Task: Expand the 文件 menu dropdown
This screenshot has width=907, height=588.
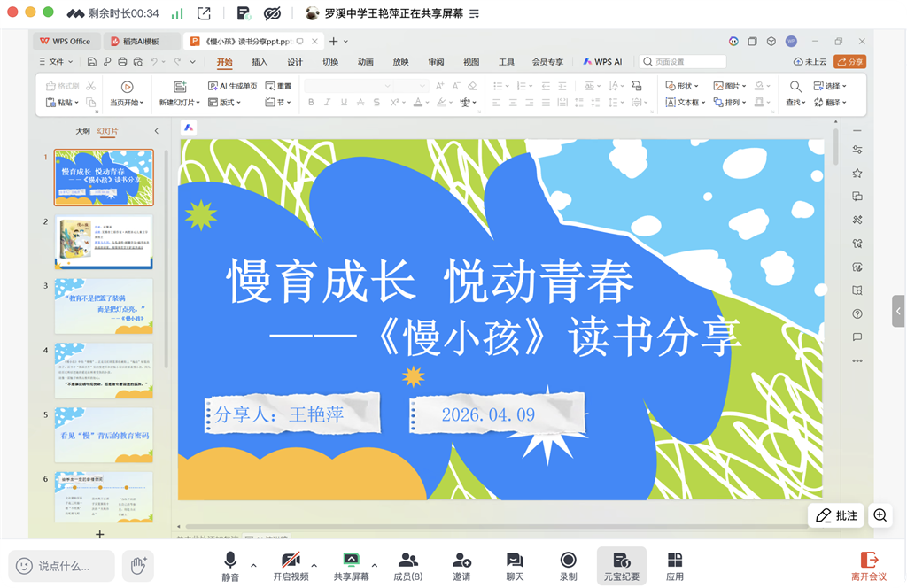Action: pyautogui.click(x=56, y=62)
